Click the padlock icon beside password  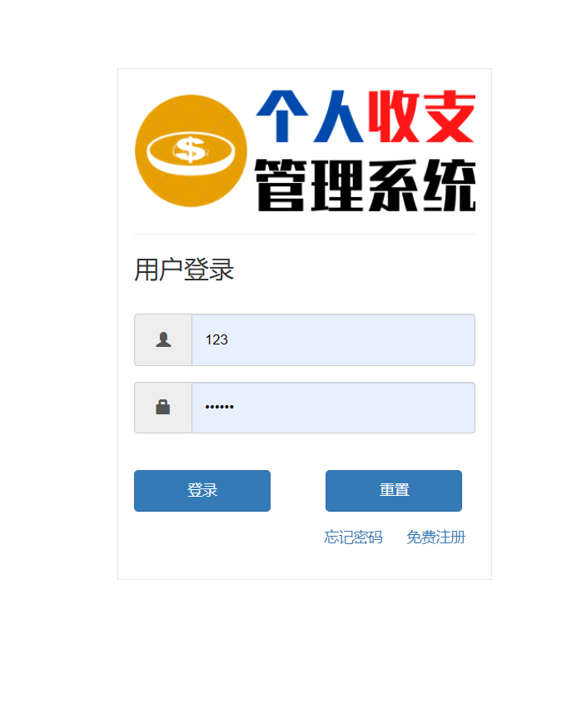point(162,407)
